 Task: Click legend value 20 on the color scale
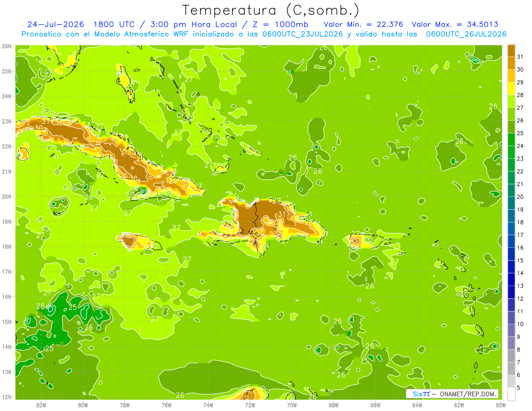[x=520, y=197]
